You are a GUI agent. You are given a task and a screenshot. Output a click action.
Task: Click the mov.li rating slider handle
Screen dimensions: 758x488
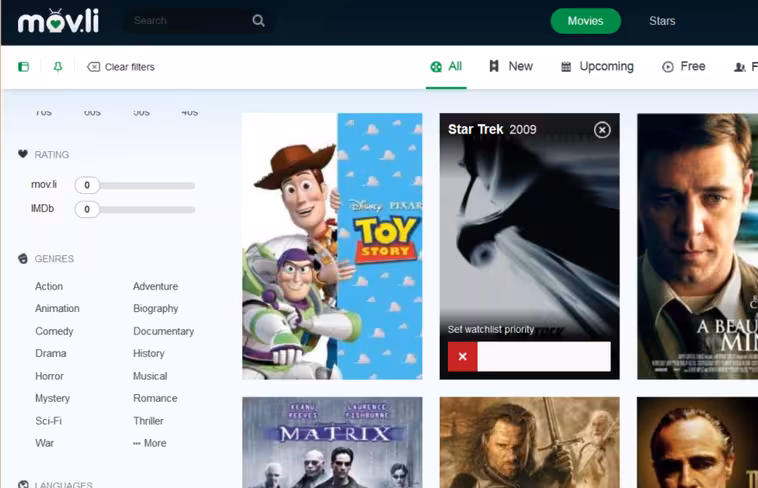[87, 185]
